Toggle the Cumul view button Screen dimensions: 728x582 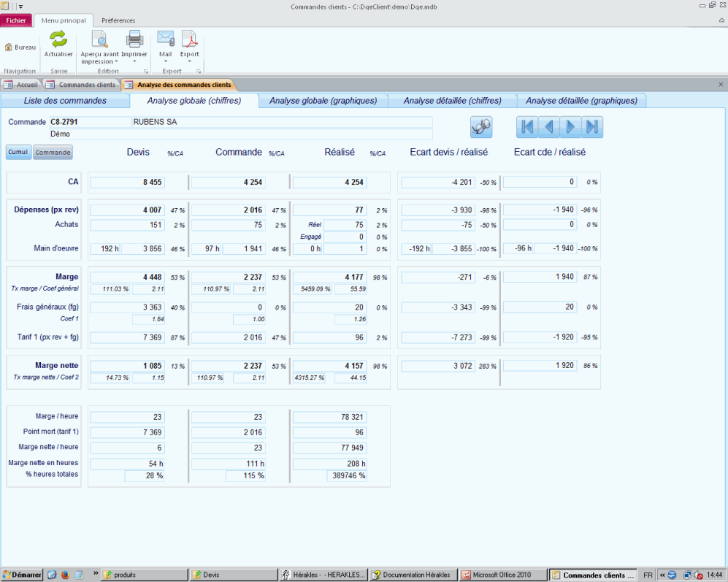point(18,151)
